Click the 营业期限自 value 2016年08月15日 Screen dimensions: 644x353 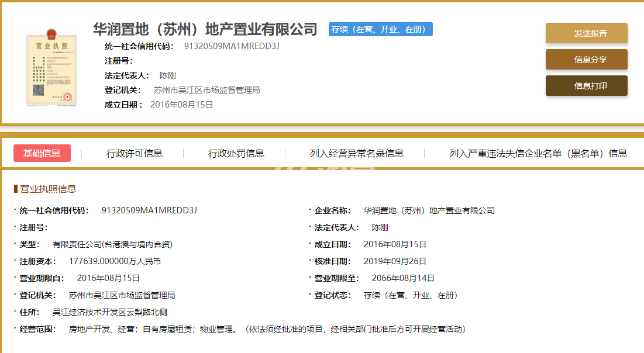pos(108,278)
